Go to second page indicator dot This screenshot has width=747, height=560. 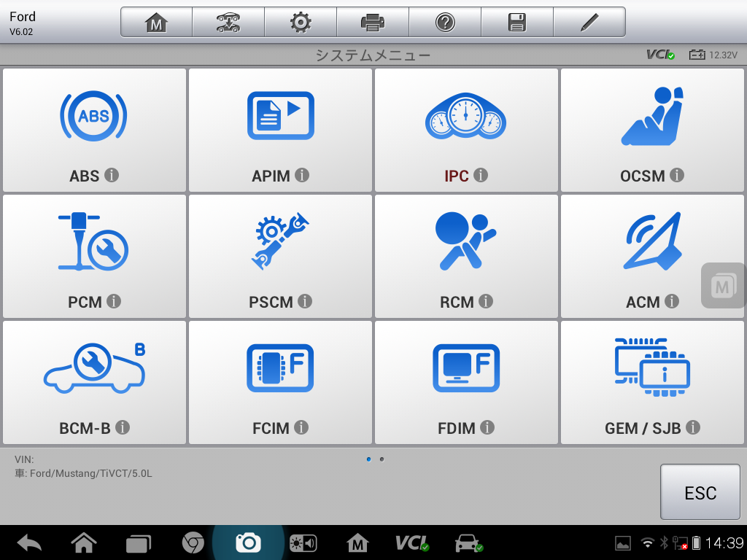coord(382,459)
